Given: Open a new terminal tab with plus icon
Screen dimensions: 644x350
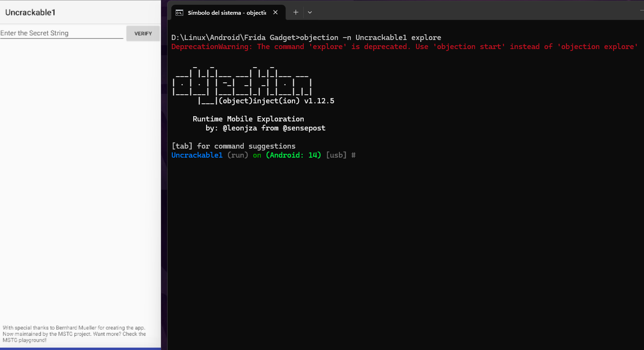Looking at the screenshot, I should pyautogui.click(x=296, y=12).
